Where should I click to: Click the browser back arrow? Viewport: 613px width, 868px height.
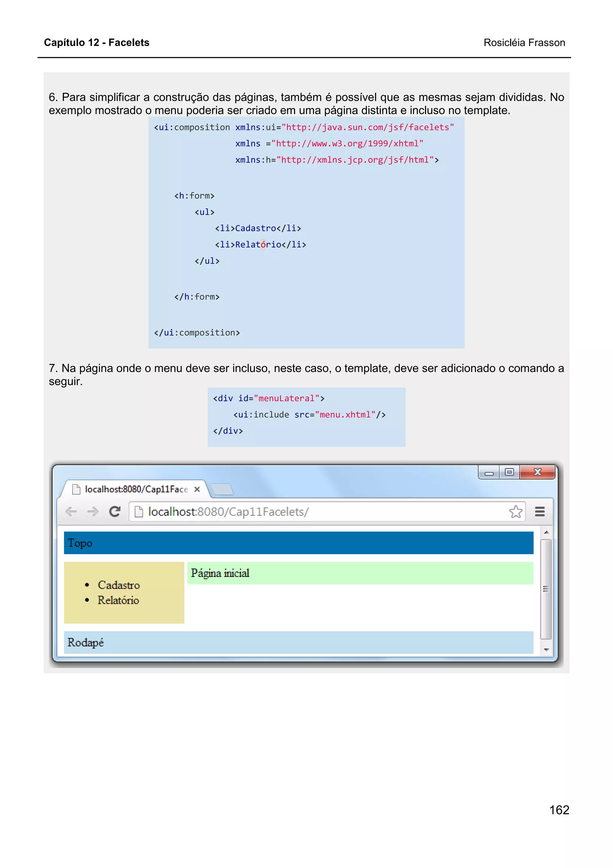[71, 512]
